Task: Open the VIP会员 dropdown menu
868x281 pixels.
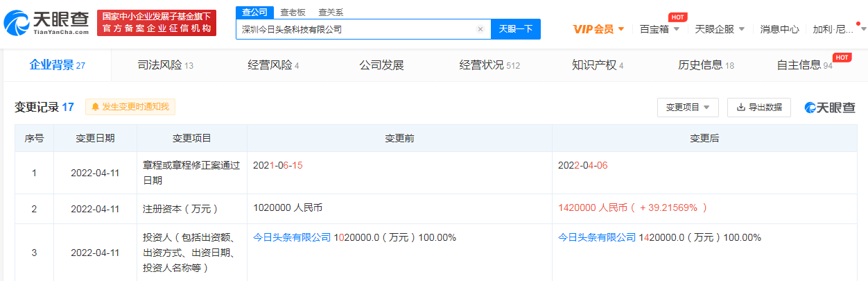Action: click(598, 29)
